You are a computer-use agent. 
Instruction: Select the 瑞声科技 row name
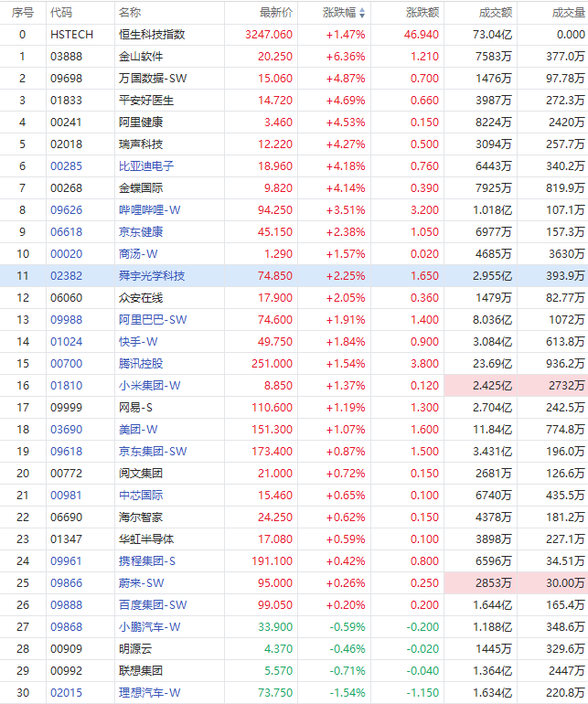pos(141,144)
